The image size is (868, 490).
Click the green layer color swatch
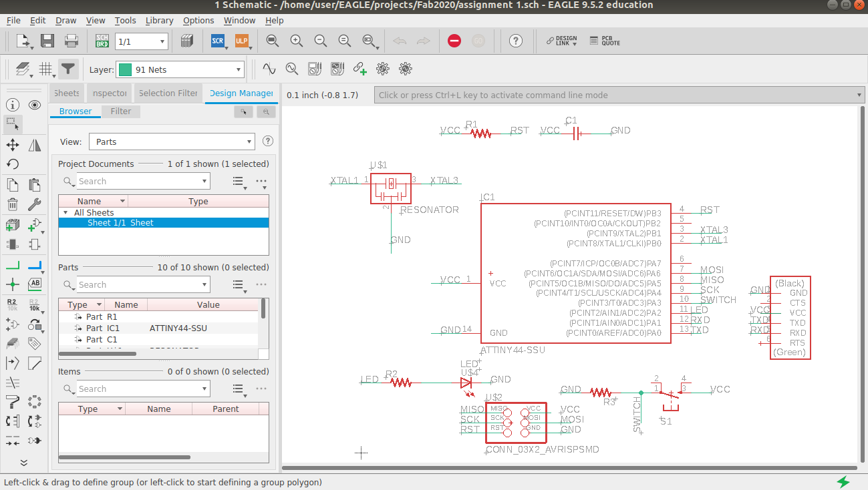pos(124,69)
